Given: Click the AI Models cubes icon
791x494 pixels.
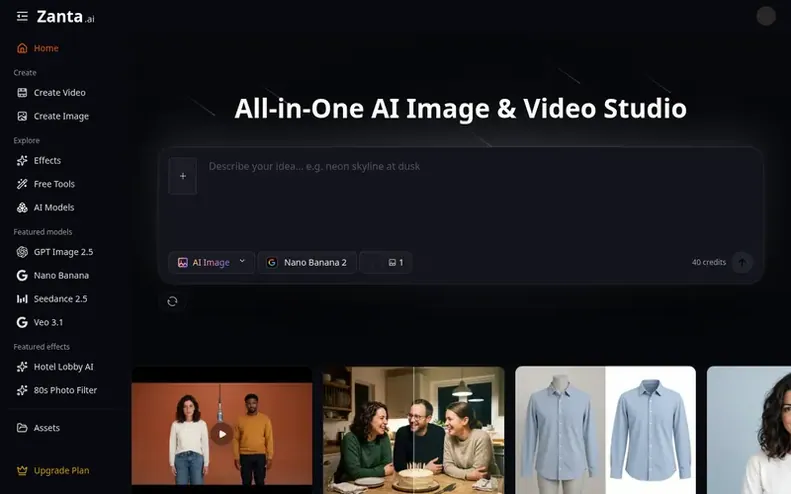Looking at the screenshot, I should [22, 207].
